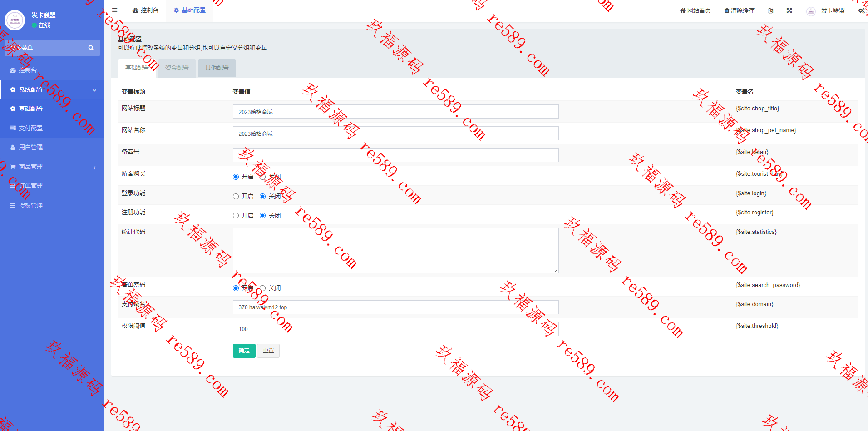The width and height of the screenshot is (868, 431).
Task: Select 关闭 for 查单密码
Action: [x=262, y=288]
